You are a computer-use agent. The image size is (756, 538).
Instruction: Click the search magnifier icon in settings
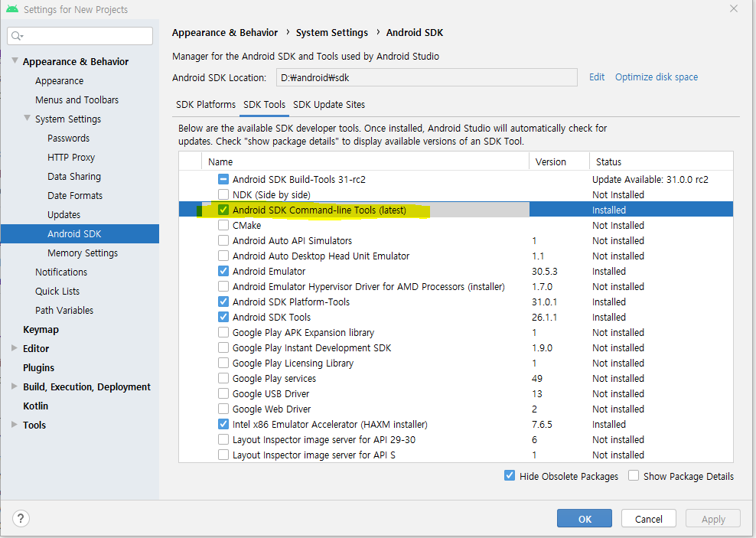(17, 36)
